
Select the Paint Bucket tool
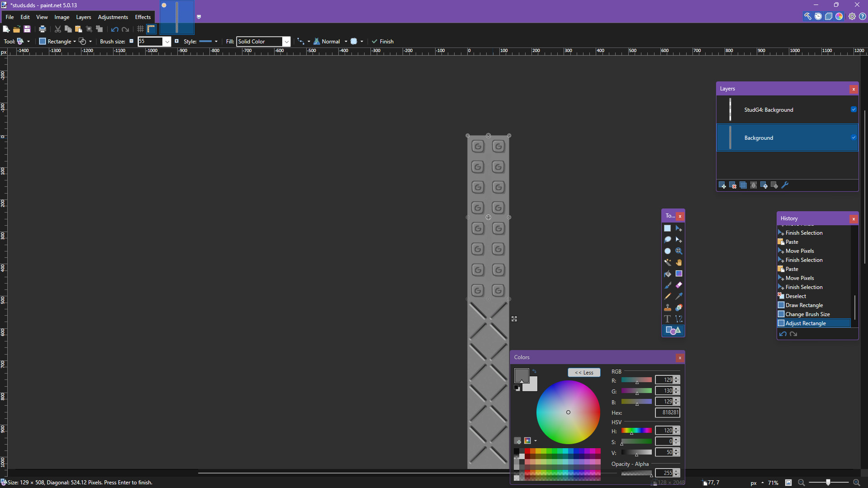667,274
